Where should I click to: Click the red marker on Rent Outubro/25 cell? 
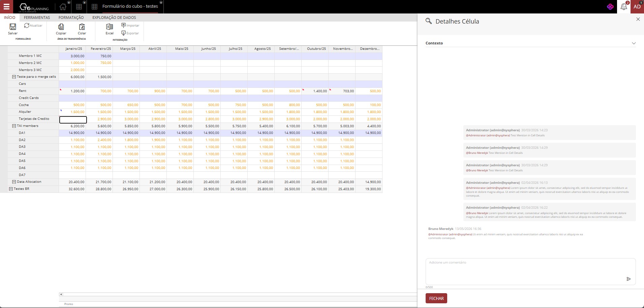click(x=303, y=89)
